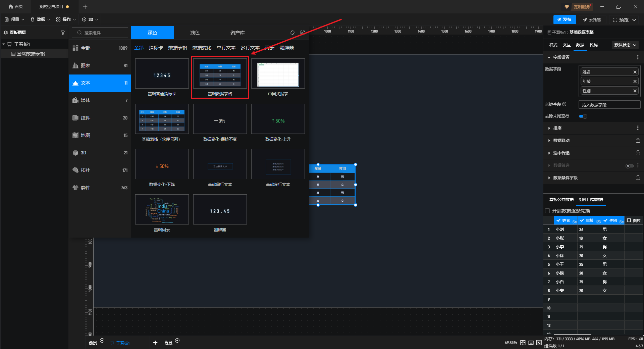Check the 图片 column checkbox
644x349 pixels.
[629, 220]
